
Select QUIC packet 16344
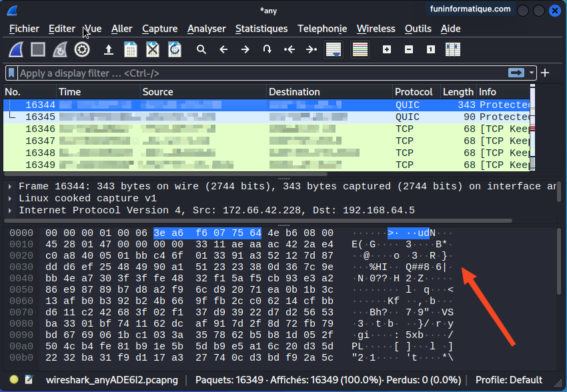[x=267, y=105]
